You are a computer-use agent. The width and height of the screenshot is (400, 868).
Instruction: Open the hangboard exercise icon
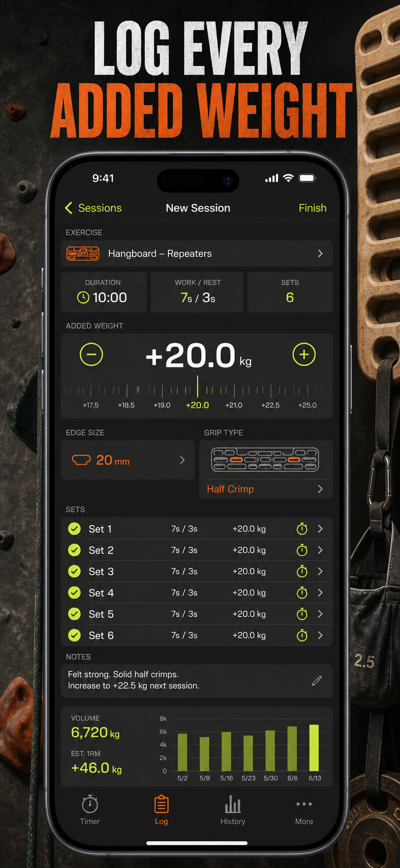pos(83,253)
